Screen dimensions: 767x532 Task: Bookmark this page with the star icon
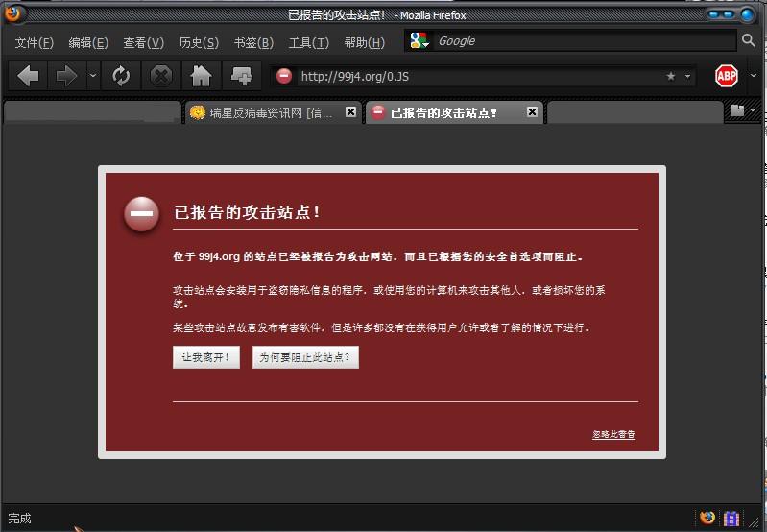pos(671,76)
